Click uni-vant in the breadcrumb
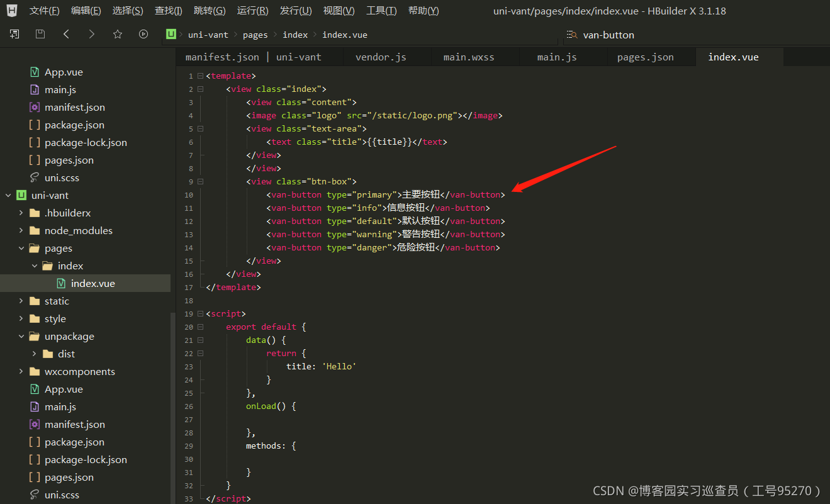830x504 pixels. (x=208, y=35)
